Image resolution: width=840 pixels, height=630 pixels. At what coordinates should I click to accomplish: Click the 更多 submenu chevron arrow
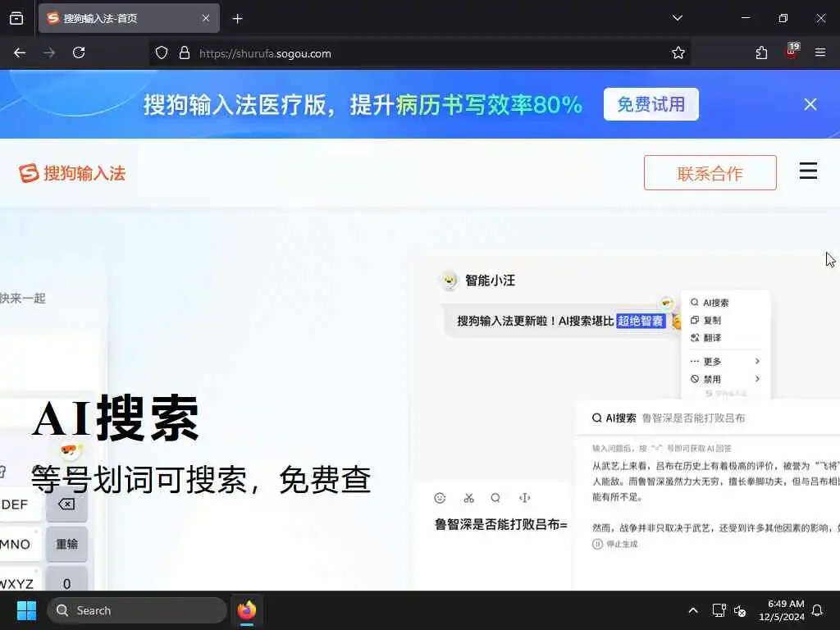tap(757, 361)
